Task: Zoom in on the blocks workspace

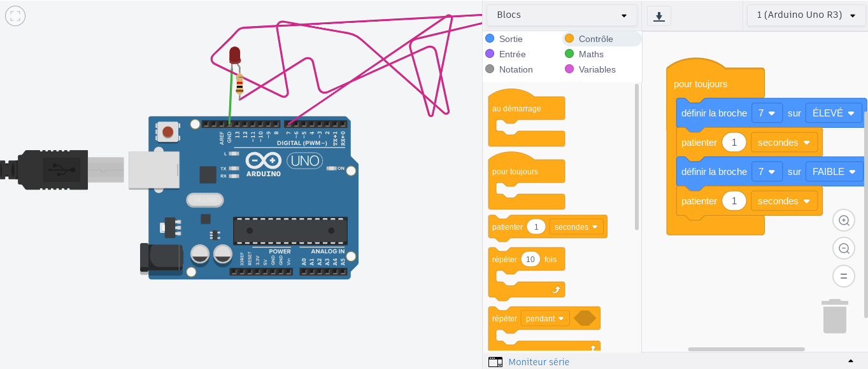Action: (844, 221)
